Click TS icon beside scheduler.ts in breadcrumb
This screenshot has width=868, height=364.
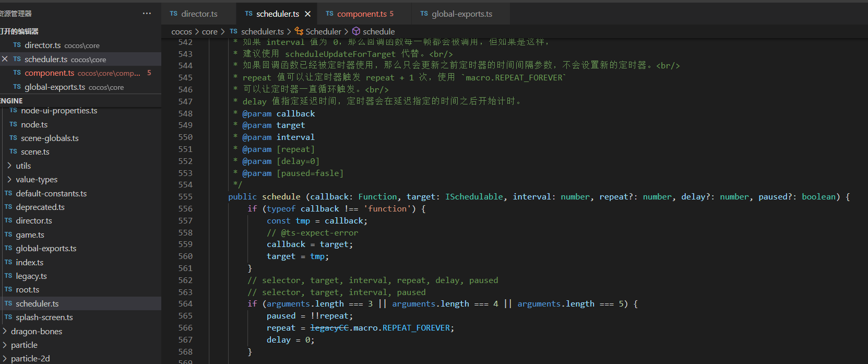point(233,31)
